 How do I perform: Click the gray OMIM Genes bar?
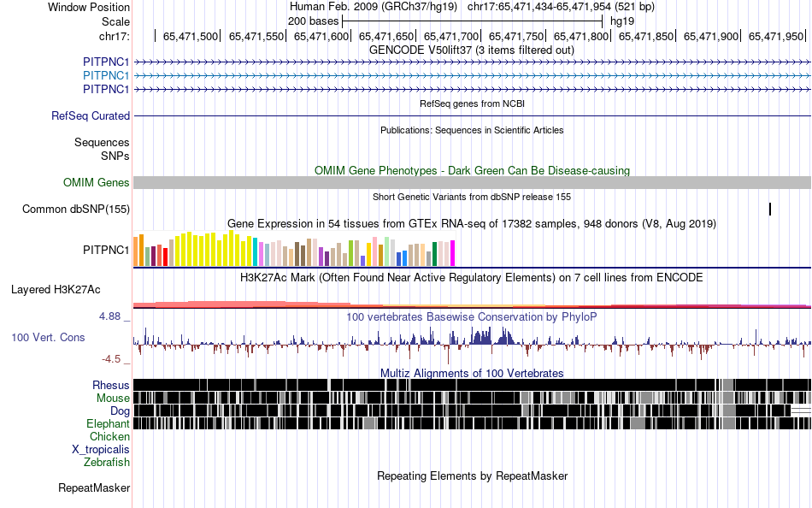click(x=473, y=182)
